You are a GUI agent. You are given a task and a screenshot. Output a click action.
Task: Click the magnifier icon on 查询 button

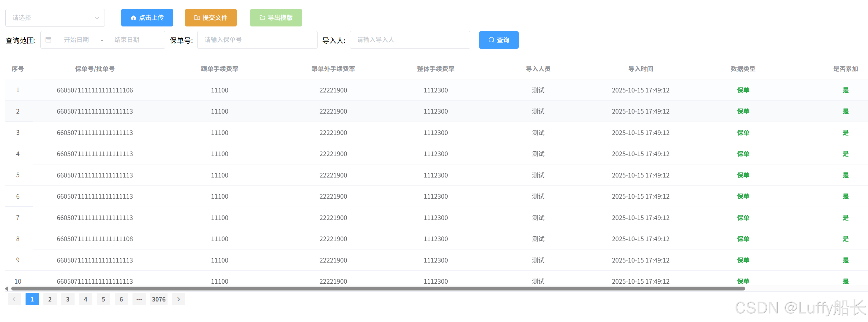[491, 40]
